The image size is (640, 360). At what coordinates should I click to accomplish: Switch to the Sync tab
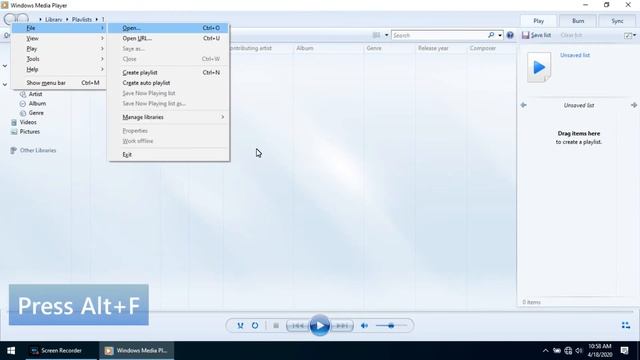click(617, 21)
